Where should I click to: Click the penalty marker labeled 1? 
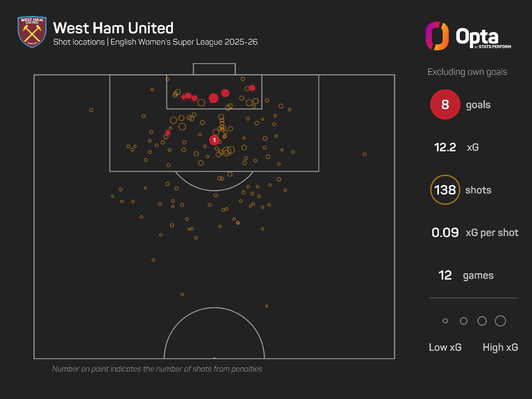[x=214, y=140]
